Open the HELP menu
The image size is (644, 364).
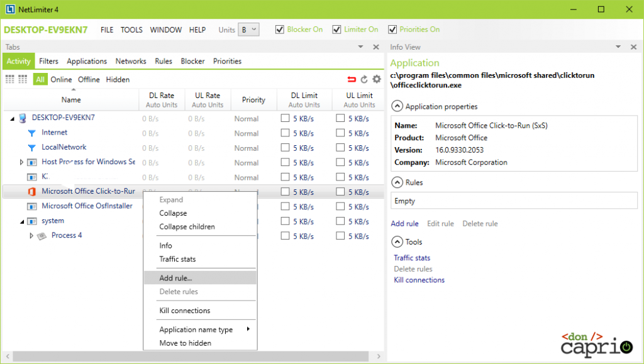pos(197,30)
